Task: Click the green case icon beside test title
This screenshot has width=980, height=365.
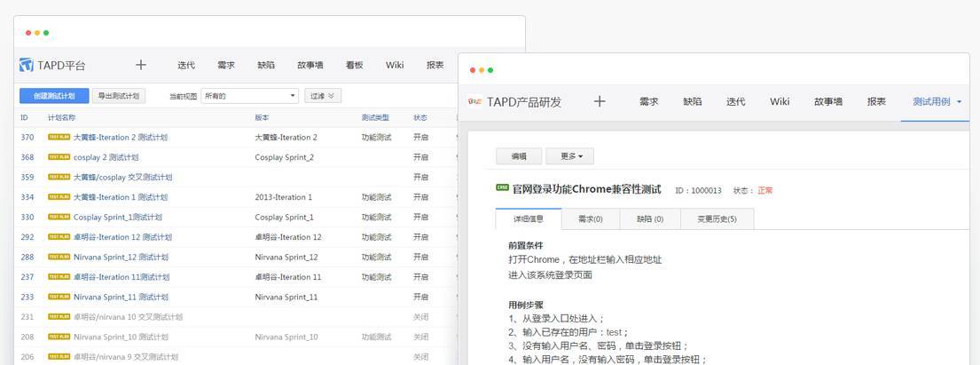Action: coord(502,188)
